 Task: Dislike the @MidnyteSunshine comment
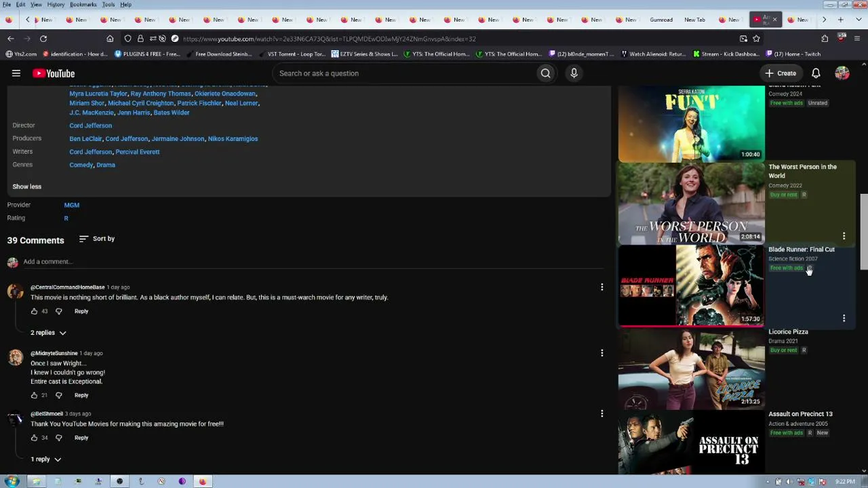58,395
